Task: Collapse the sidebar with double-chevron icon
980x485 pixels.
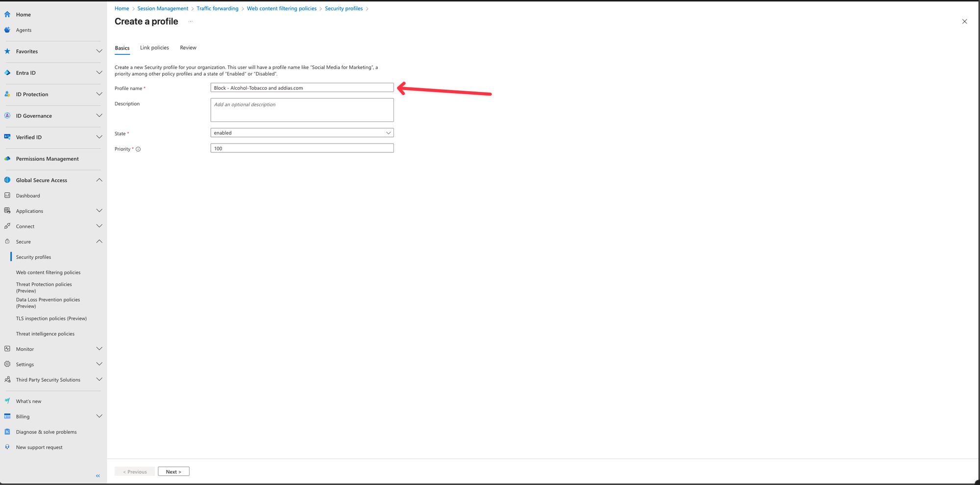Action: (98, 476)
